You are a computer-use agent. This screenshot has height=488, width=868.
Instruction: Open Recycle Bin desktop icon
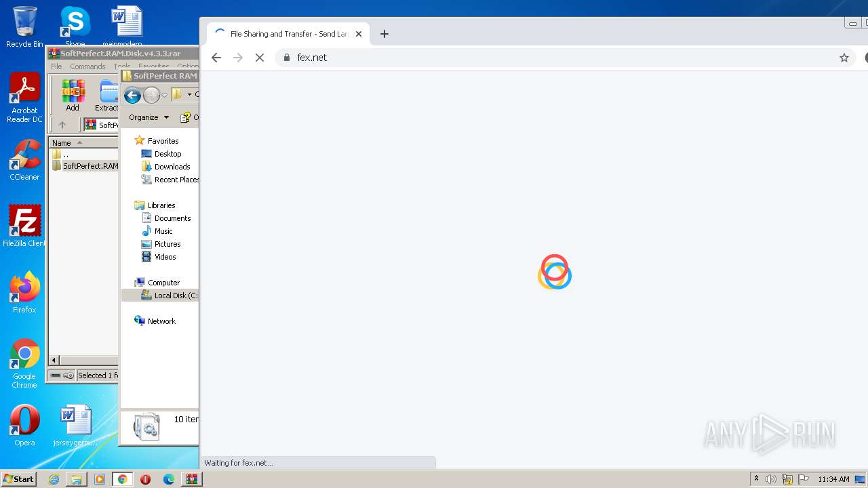point(24,27)
